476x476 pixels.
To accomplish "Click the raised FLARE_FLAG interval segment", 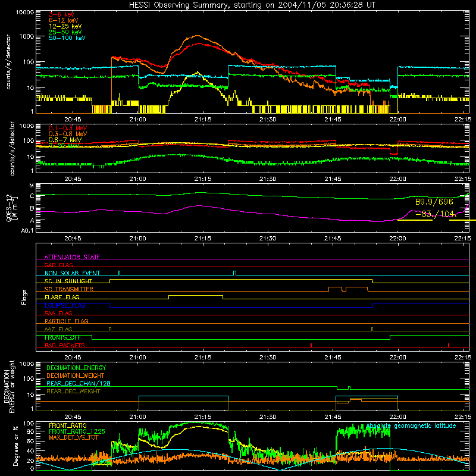I will pos(196,295).
